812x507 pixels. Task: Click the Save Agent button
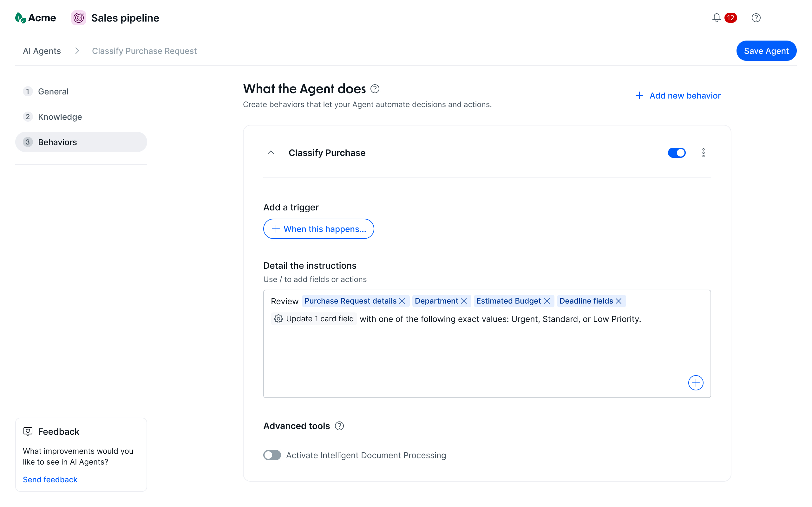(x=766, y=51)
